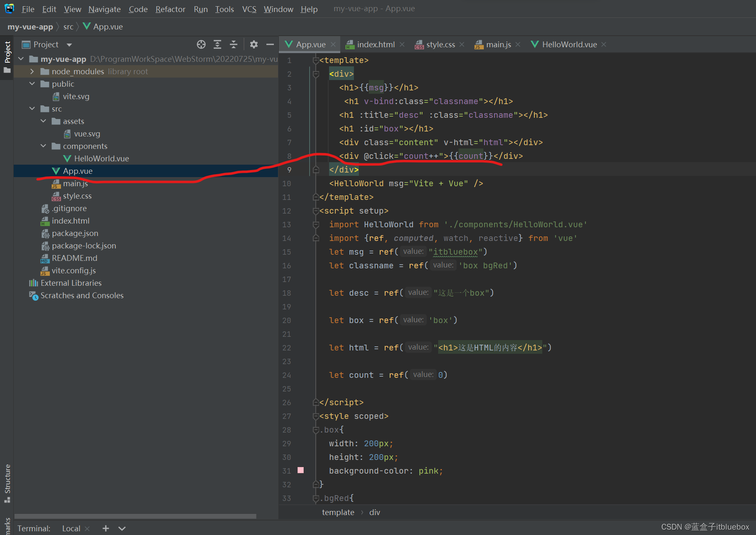Image resolution: width=756 pixels, height=535 pixels.
Task: Select style.css in project tree
Action: [x=77, y=196]
